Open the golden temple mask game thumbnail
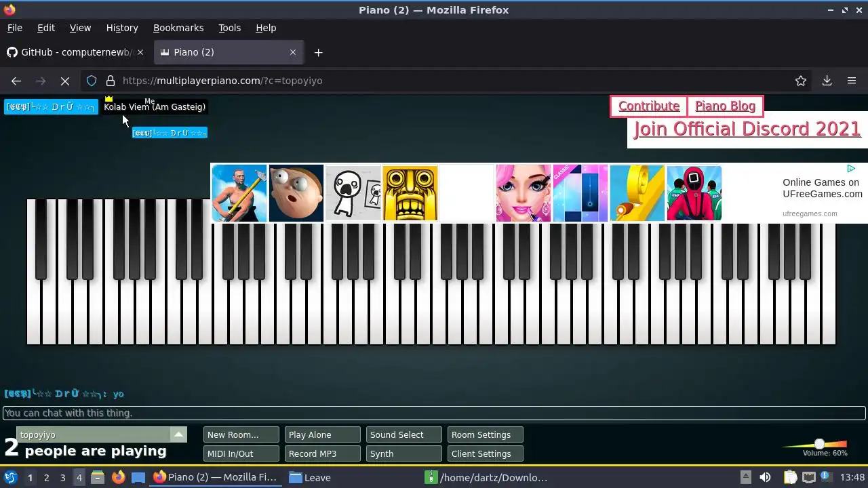Viewport: 868px width, 488px height. coord(410,193)
